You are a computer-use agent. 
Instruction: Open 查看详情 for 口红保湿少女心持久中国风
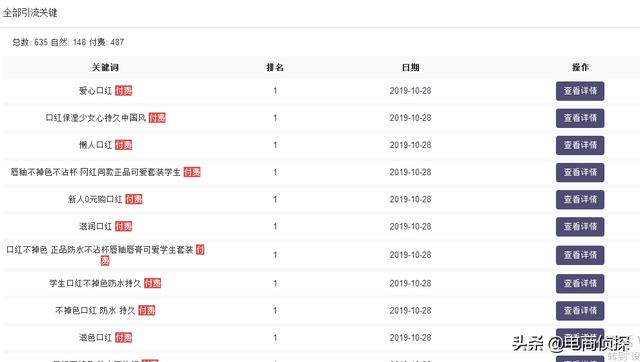click(580, 118)
